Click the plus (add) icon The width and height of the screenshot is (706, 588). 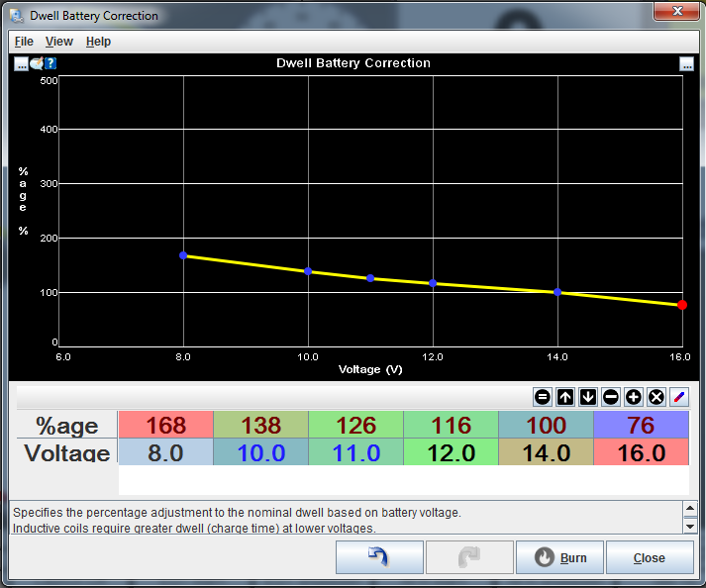point(634,397)
